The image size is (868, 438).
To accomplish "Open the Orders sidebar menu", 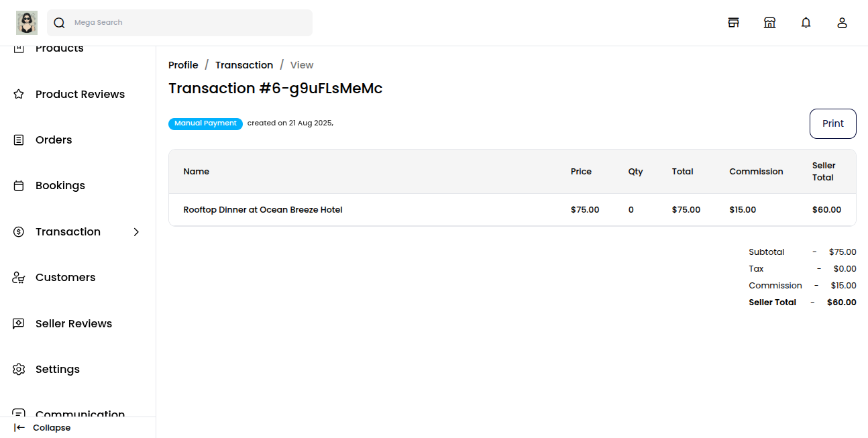I will [x=54, y=140].
